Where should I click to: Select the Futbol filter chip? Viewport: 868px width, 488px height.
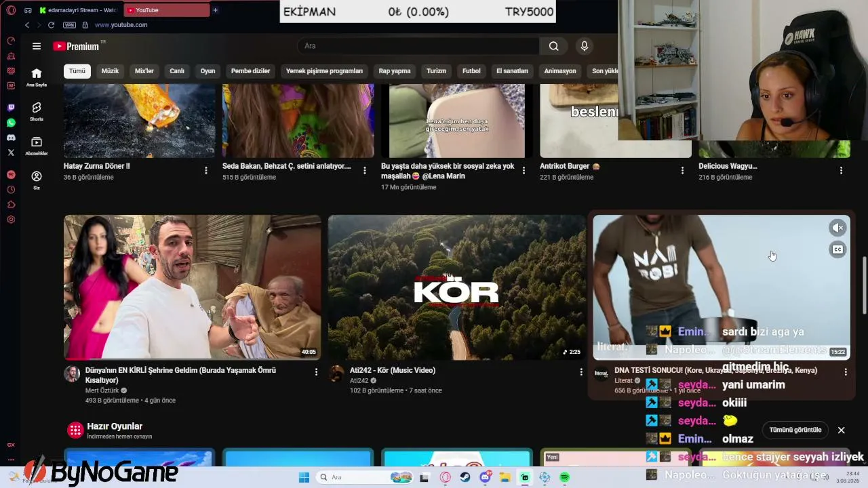(x=471, y=71)
